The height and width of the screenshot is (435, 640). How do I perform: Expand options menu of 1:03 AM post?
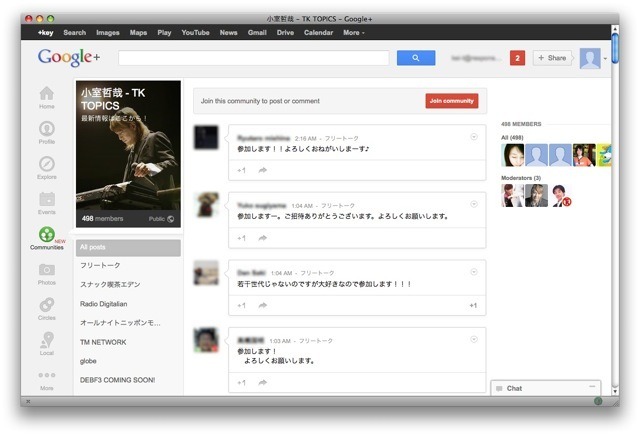click(x=474, y=339)
